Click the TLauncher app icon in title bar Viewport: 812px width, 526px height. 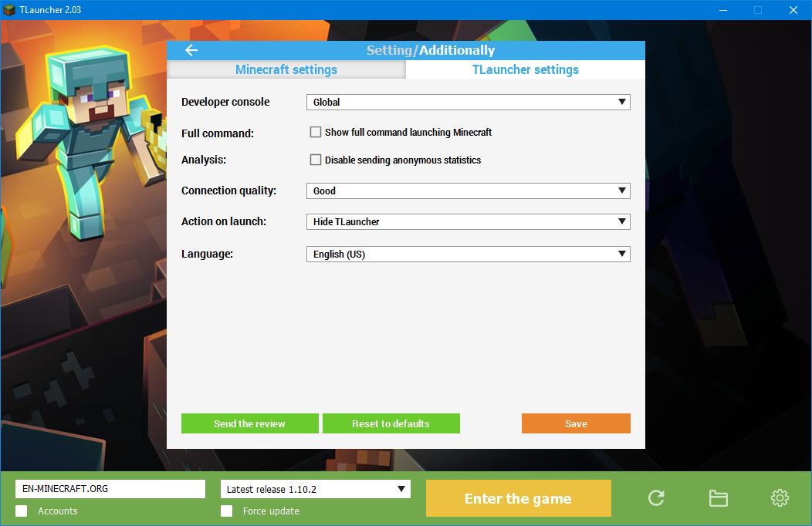click(8, 10)
